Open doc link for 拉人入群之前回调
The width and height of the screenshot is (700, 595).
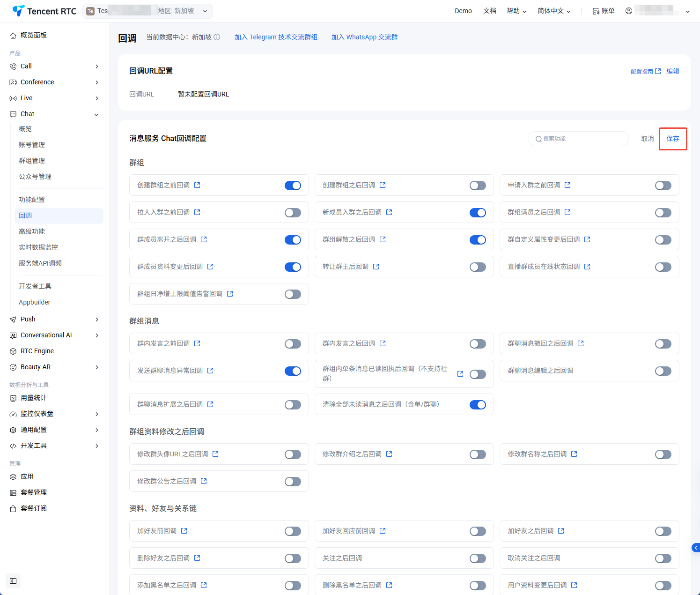(197, 212)
